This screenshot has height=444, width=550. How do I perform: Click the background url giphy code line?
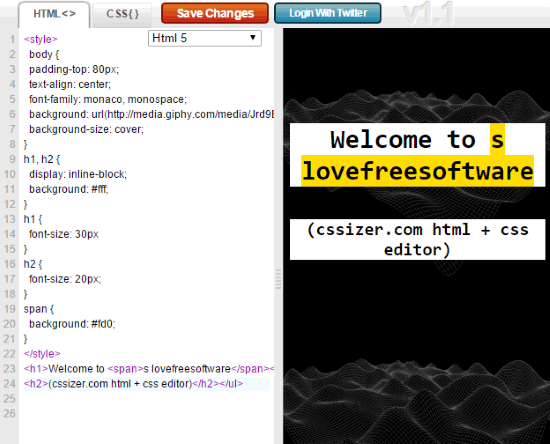click(151, 115)
